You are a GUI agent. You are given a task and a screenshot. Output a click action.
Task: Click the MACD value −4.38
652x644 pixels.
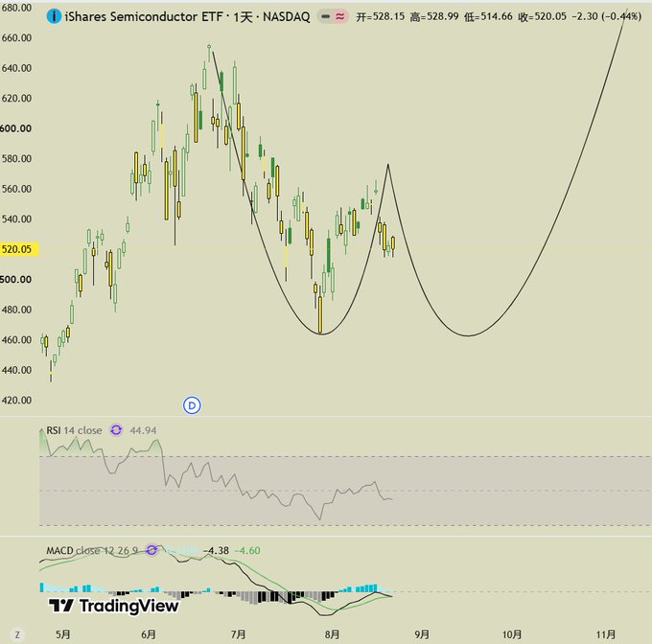pos(216,550)
